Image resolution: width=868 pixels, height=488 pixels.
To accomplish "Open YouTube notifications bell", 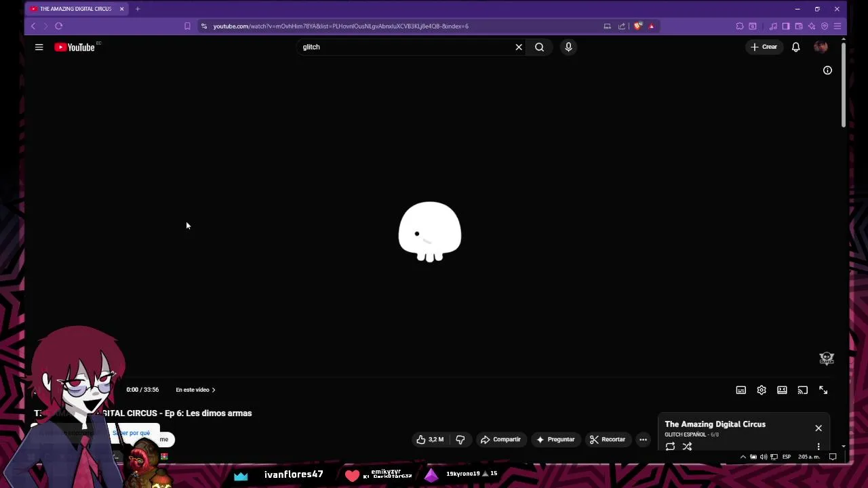I will pyautogui.click(x=795, y=47).
